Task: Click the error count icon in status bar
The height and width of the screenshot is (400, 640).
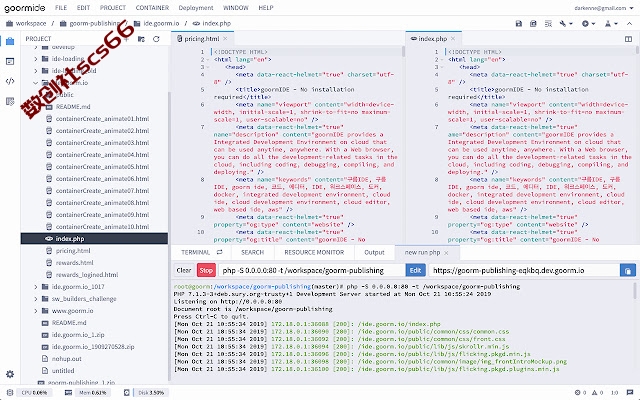Action: [x=578, y=393]
